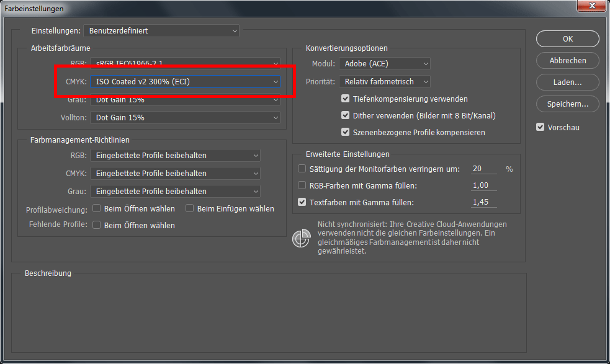Open the Priorität rendering intent dropdown
The height and width of the screenshot is (364, 610).
tap(384, 81)
